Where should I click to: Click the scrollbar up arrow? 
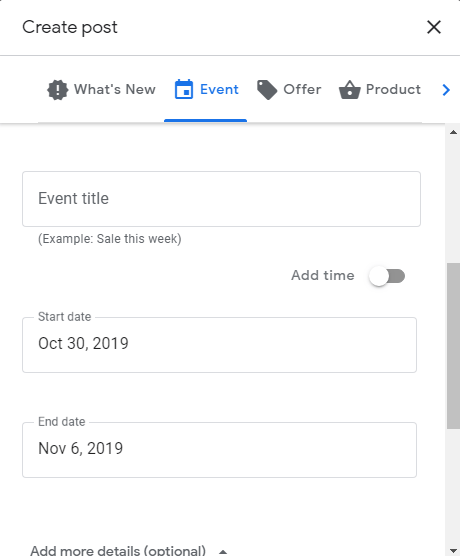453,132
